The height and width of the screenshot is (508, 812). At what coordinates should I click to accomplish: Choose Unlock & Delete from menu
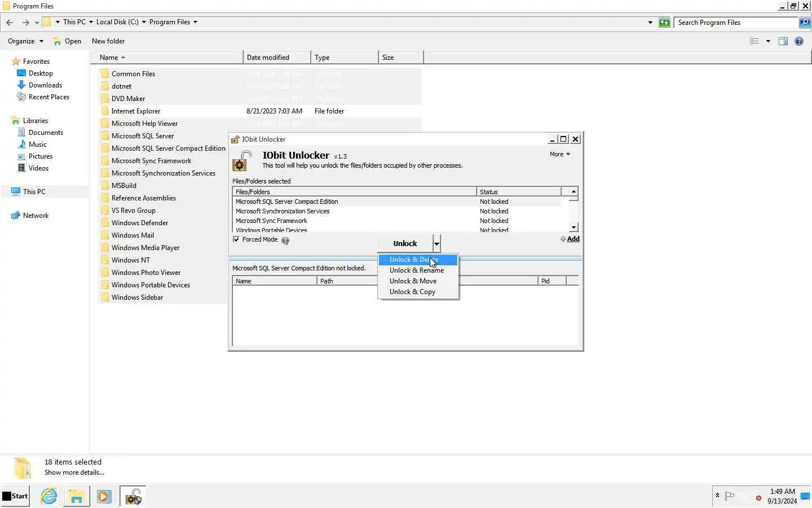point(418,260)
